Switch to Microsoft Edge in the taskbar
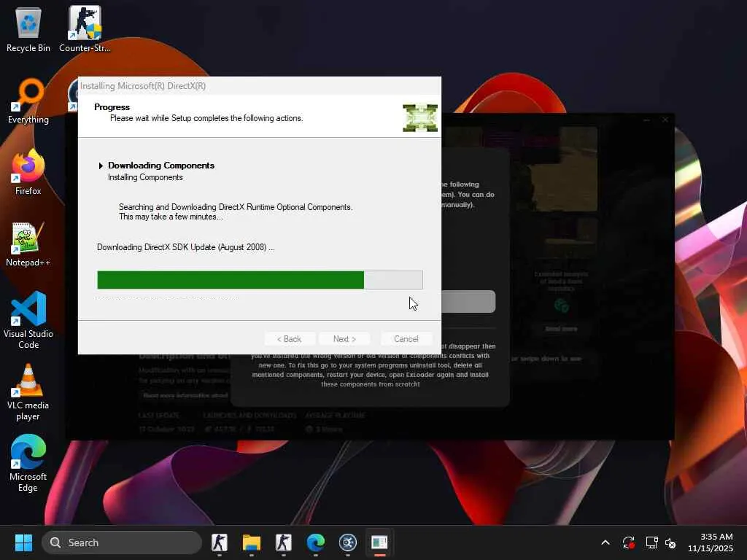The width and height of the screenshot is (747, 560). (315, 542)
